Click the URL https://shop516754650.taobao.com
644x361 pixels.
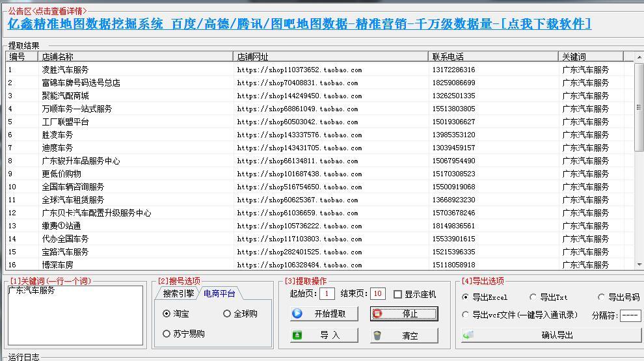pyautogui.click(x=299, y=187)
